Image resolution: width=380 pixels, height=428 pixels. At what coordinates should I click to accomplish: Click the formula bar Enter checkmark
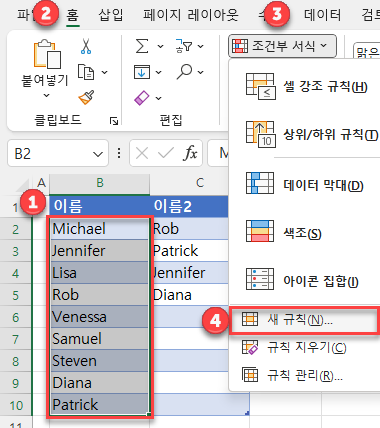tap(166, 154)
